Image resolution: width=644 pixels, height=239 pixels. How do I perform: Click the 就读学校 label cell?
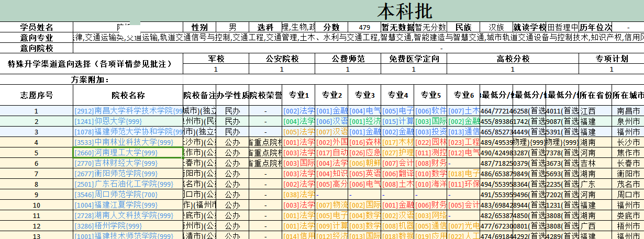coord(529,27)
